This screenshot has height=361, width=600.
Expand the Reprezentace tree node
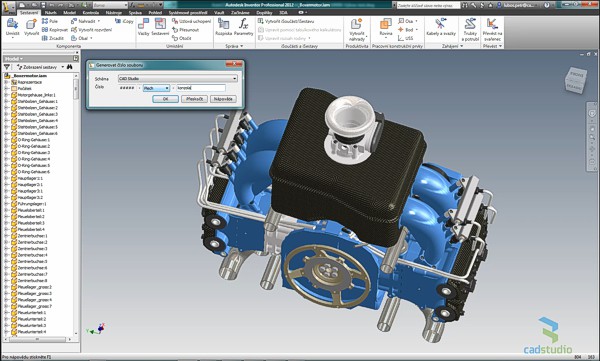[x=7, y=82]
